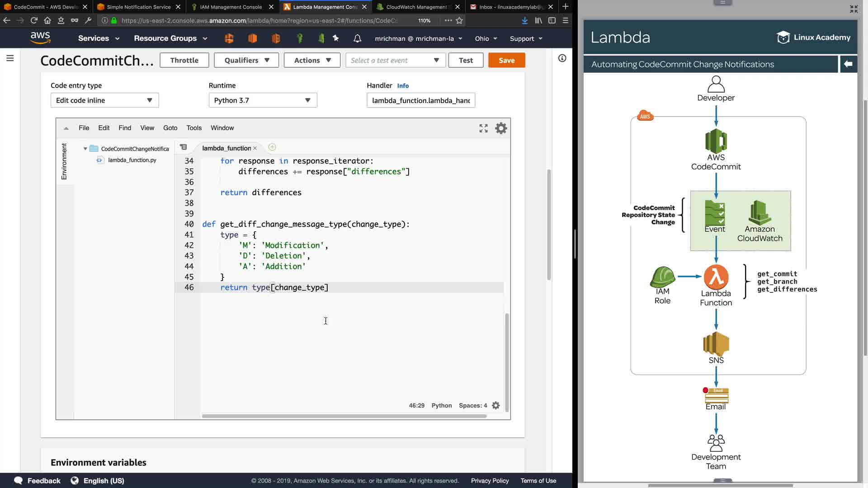
Task: Click the back arrow in the Lambda slide
Action: point(848,64)
